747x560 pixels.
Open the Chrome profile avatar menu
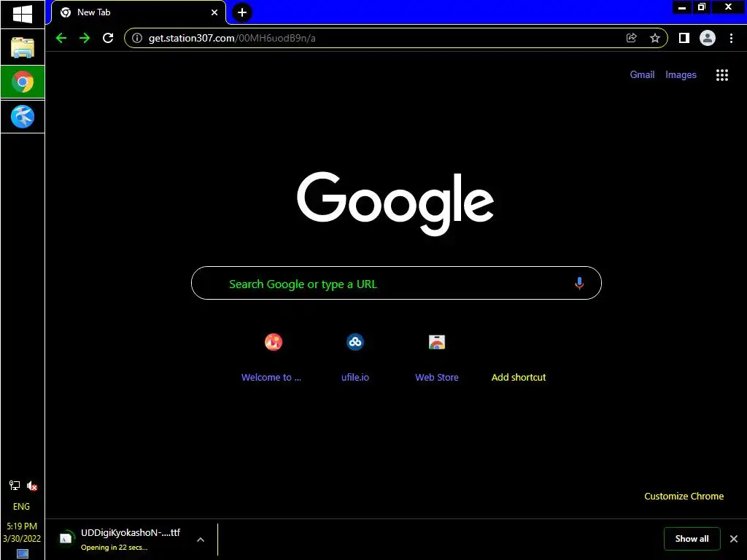(x=708, y=38)
